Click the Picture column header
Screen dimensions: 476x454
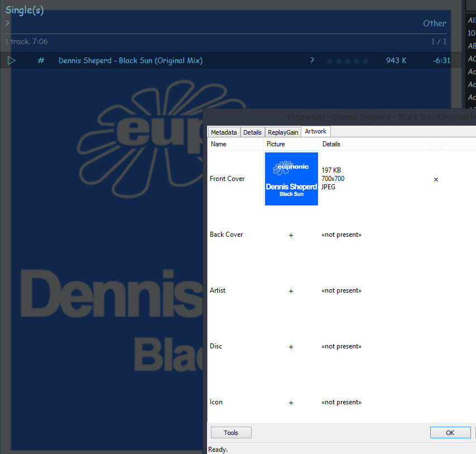pyautogui.click(x=276, y=144)
